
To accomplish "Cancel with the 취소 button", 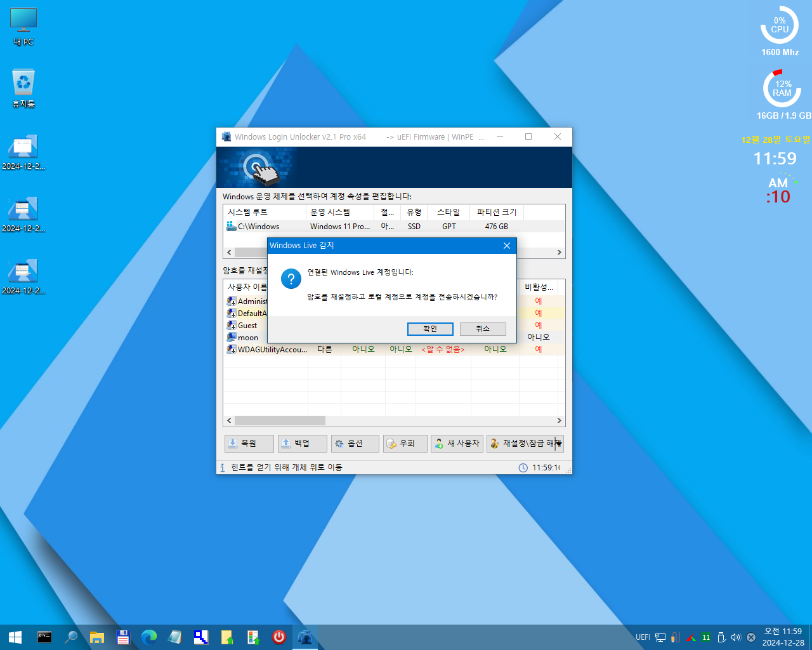I will coord(483,329).
